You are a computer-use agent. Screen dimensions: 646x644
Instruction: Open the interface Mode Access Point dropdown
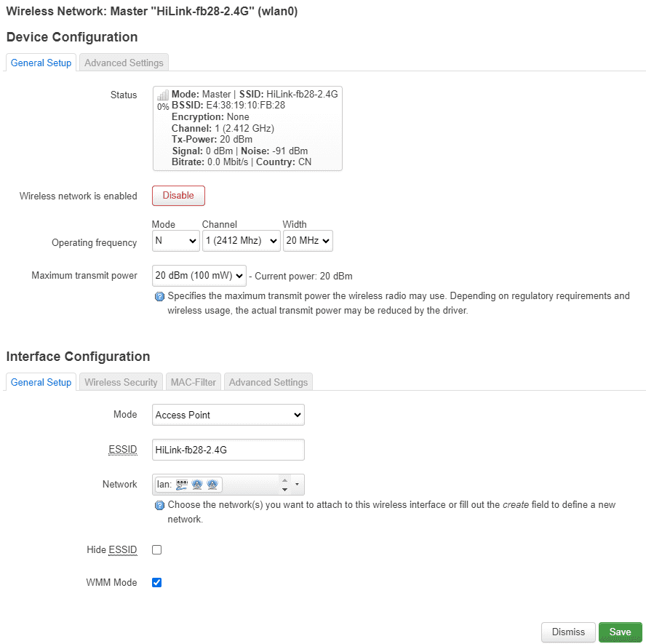pos(228,415)
